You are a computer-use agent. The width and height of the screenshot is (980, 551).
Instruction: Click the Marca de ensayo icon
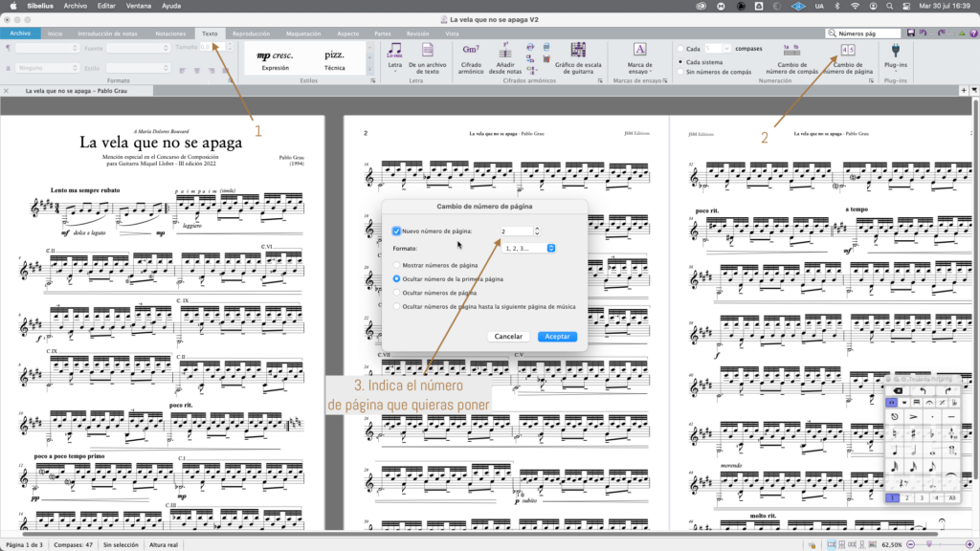(x=640, y=49)
